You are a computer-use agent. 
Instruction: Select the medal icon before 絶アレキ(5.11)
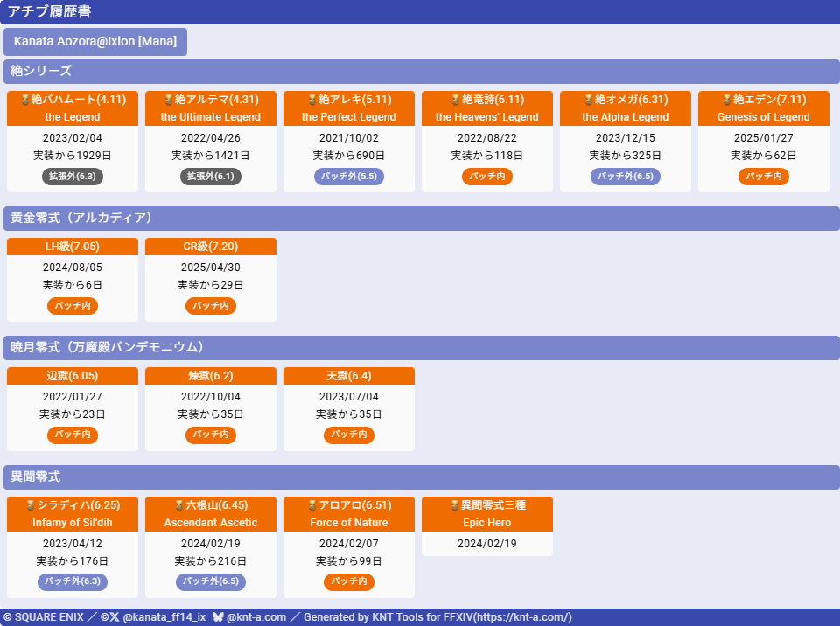311,101
